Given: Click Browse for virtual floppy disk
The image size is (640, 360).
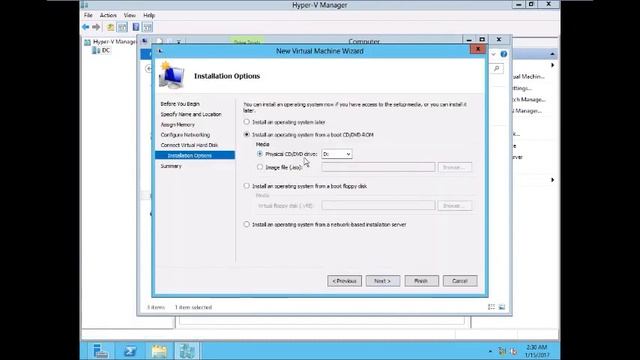Looking at the screenshot, I should (x=455, y=205).
